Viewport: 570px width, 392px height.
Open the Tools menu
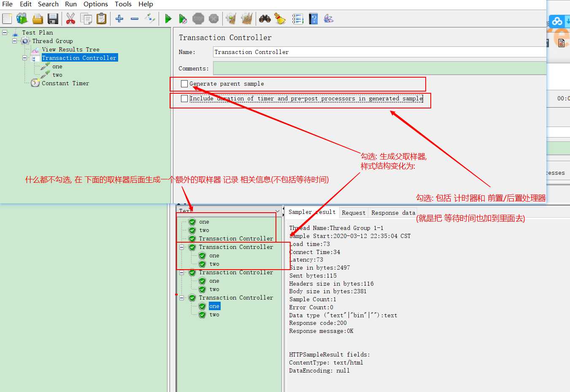[123, 4]
